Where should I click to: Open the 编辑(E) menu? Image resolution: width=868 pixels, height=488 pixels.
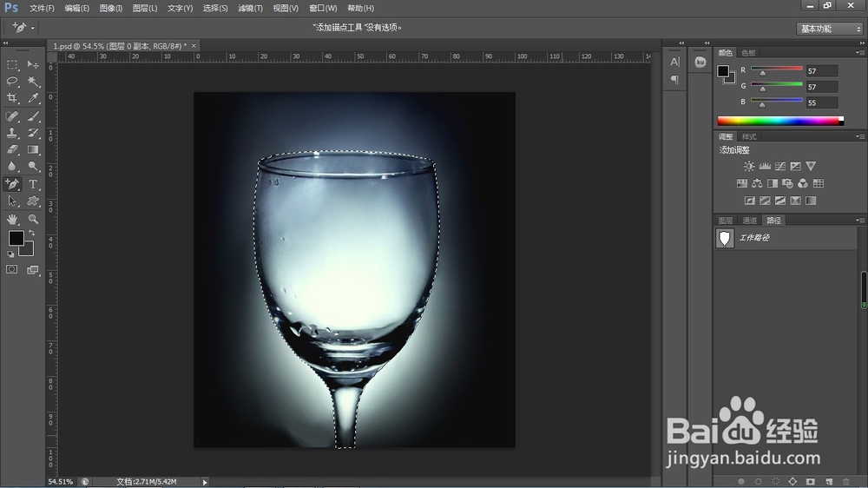click(x=77, y=9)
